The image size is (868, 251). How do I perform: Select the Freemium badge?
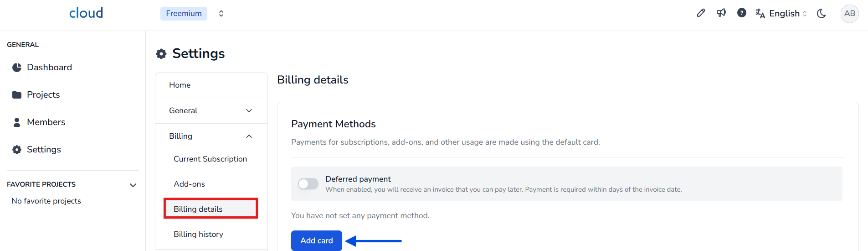(x=184, y=14)
